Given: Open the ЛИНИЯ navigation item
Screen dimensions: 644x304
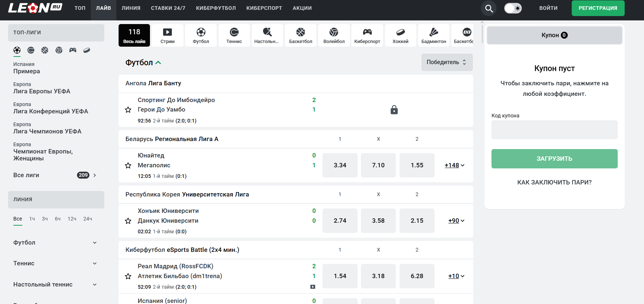Looking at the screenshot, I should 131,8.
